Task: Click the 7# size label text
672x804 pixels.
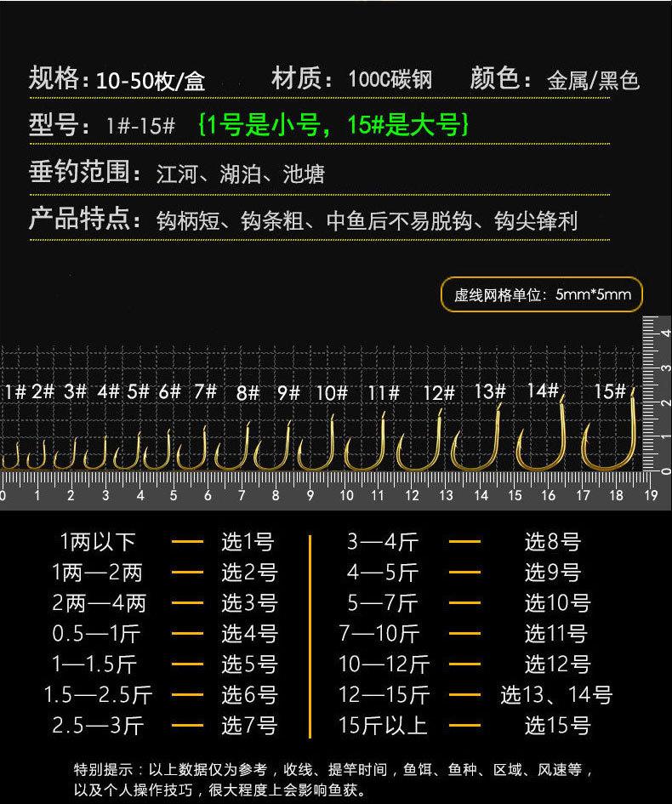Action: (x=205, y=391)
